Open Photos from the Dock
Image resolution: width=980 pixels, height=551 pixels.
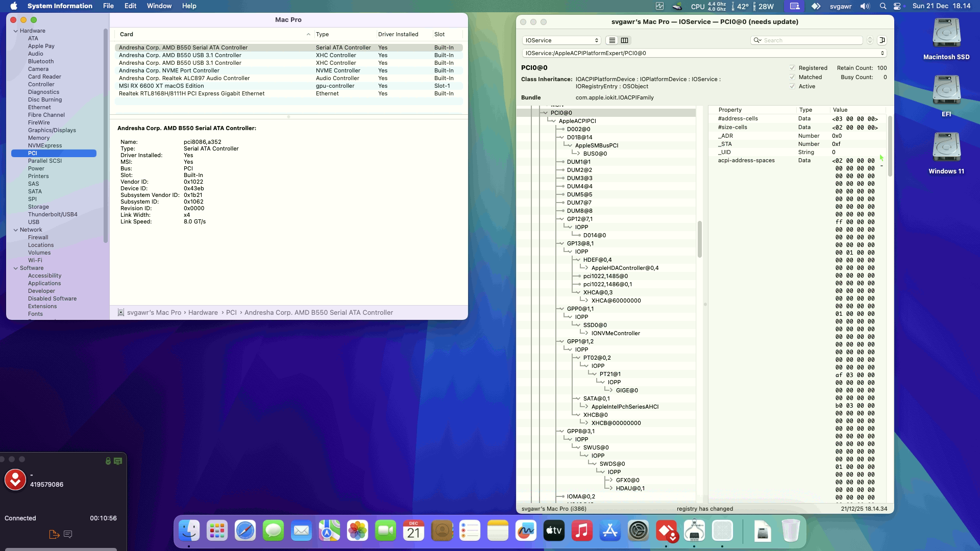357,531
